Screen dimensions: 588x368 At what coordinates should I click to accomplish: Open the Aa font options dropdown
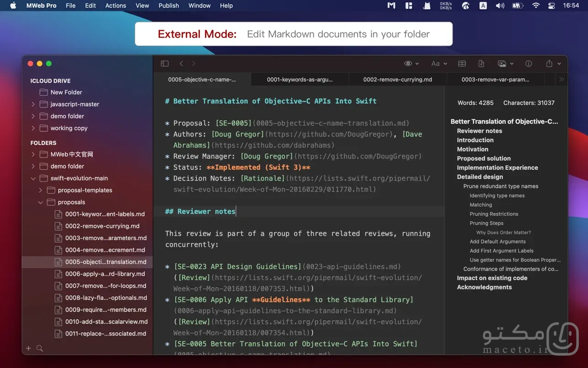[x=439, y=64]
